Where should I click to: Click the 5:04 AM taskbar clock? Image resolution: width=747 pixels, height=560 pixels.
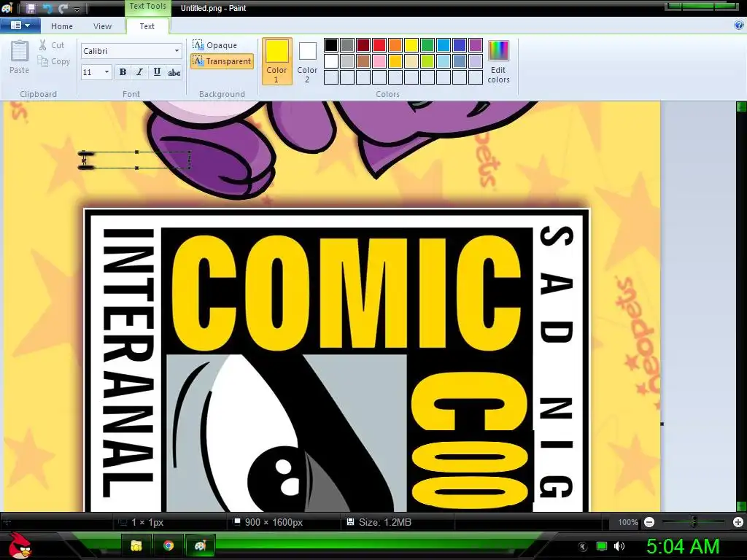coord(683,545)
